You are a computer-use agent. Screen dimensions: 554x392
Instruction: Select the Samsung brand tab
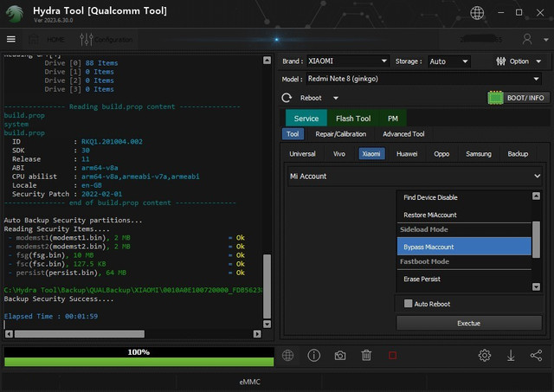coord(479,154)
